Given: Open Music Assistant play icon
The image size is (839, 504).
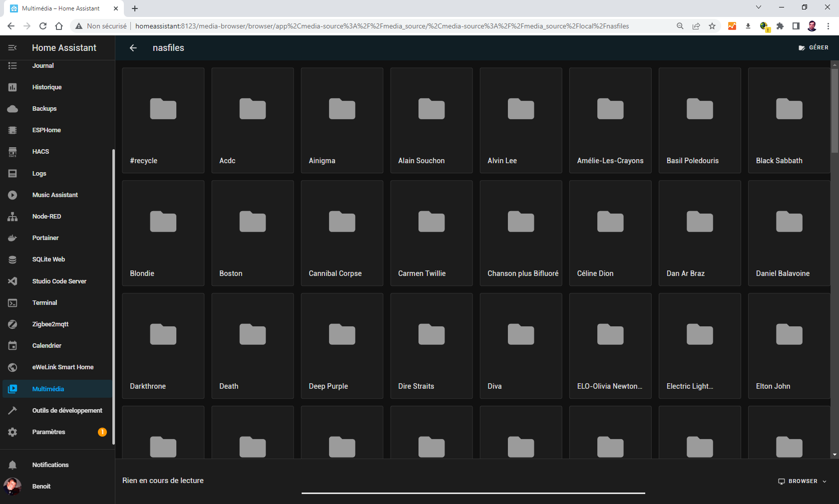Looking at the screenshot, I should (x=12, y=195).
